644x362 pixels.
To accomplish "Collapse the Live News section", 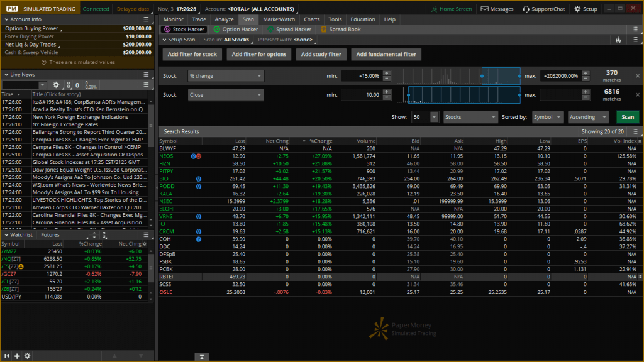I will coord(6,75).
